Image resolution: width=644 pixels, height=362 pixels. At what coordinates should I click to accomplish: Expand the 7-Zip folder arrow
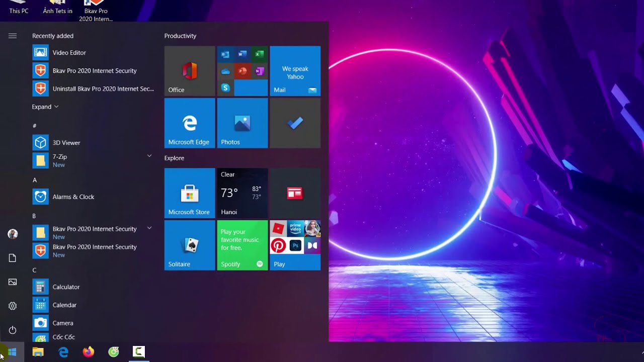coord(149,156)
